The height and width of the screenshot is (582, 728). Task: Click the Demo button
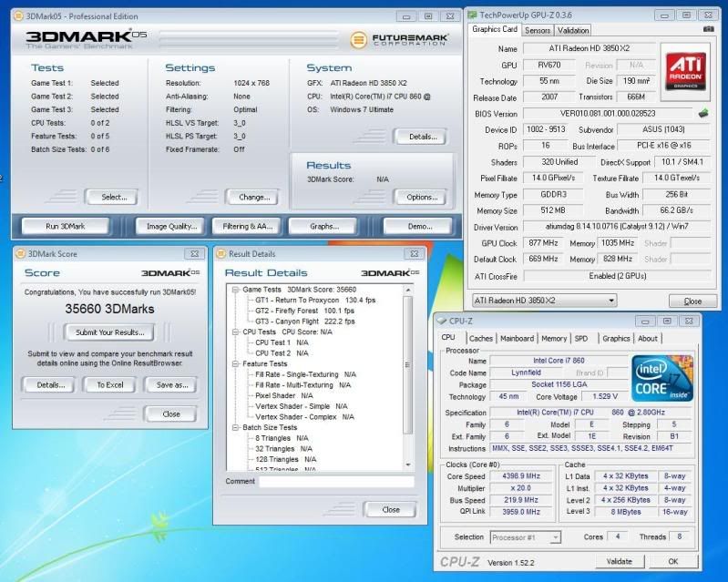[x=420, y=227]
